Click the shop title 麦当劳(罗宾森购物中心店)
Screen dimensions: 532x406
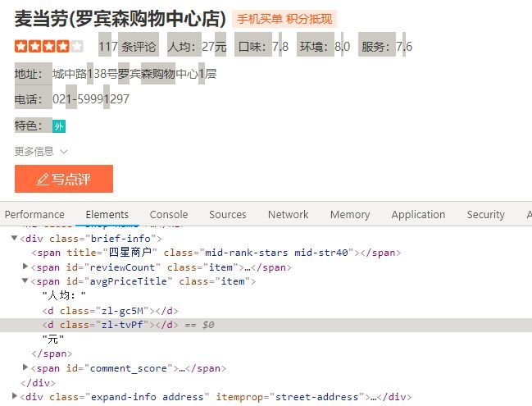[120, 19]
